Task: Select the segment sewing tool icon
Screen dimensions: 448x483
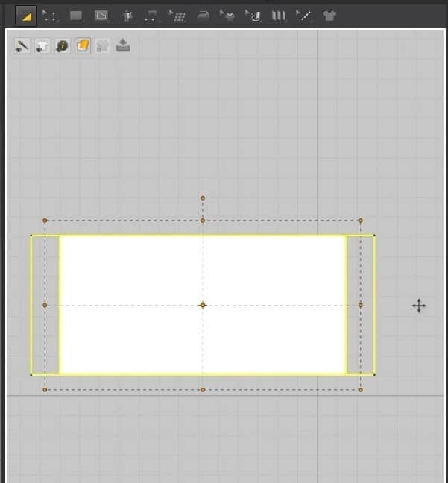Action: [x=151, y=16]
